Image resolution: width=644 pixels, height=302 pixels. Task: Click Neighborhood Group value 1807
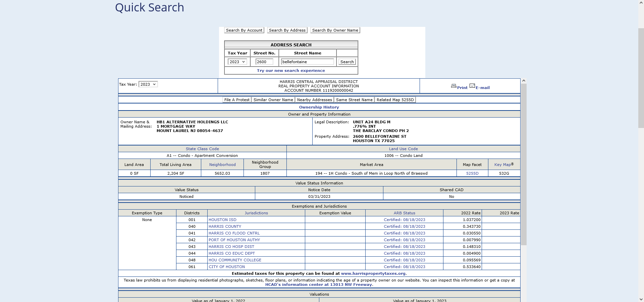[265, 173]
